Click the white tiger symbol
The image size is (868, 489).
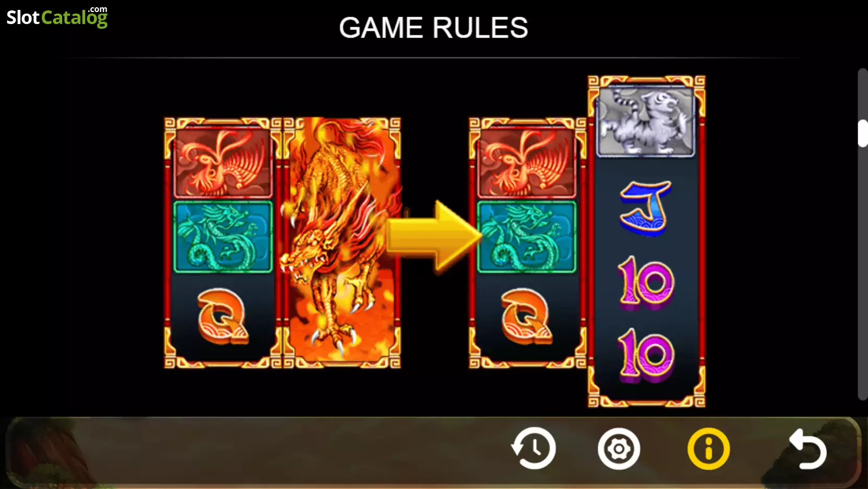click(646, 122)
